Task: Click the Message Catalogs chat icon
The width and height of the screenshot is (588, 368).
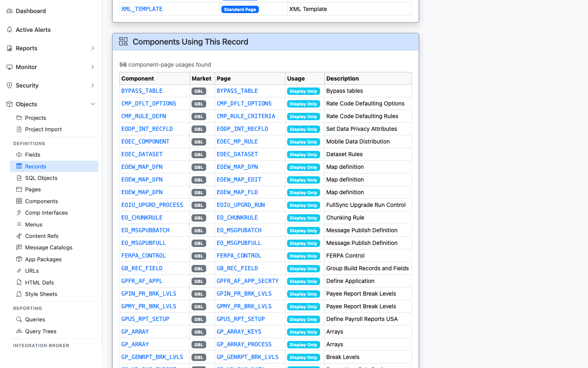Action: point(19,247)
